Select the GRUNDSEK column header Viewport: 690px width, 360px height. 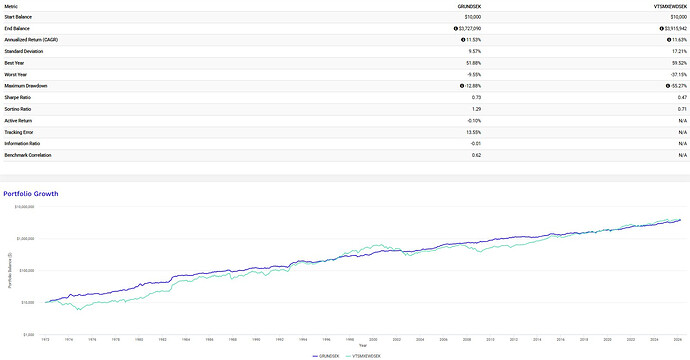469,7
